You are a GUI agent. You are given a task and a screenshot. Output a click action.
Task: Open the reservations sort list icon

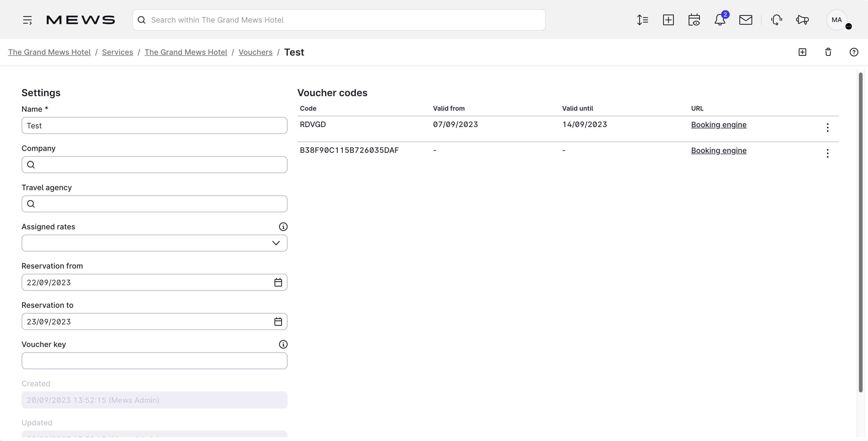643,20
